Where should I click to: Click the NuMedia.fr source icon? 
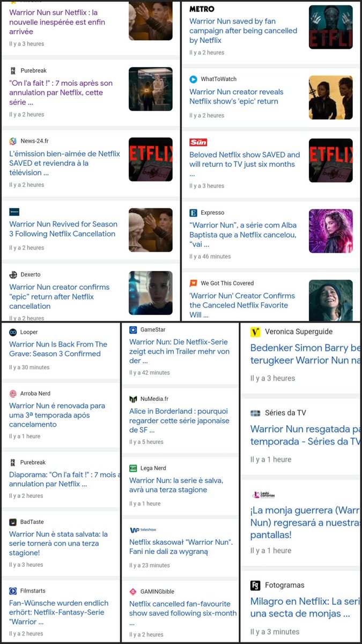(134, 399)
